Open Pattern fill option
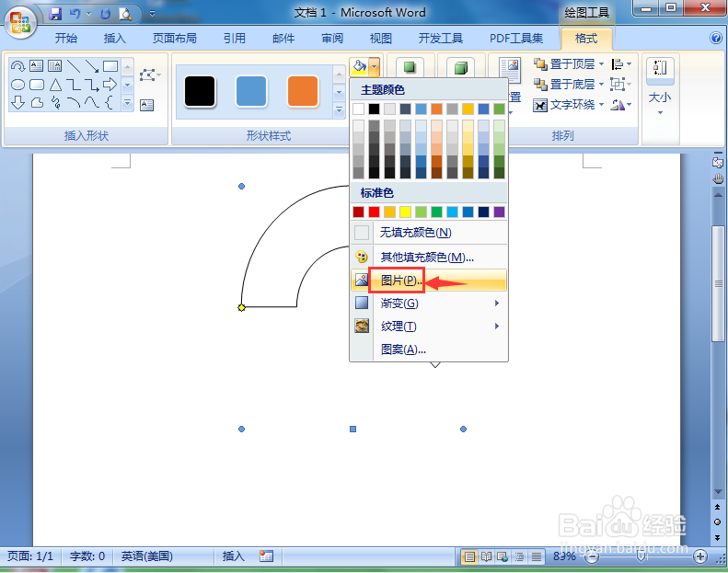The image size is (728, 573). [429, 349]
